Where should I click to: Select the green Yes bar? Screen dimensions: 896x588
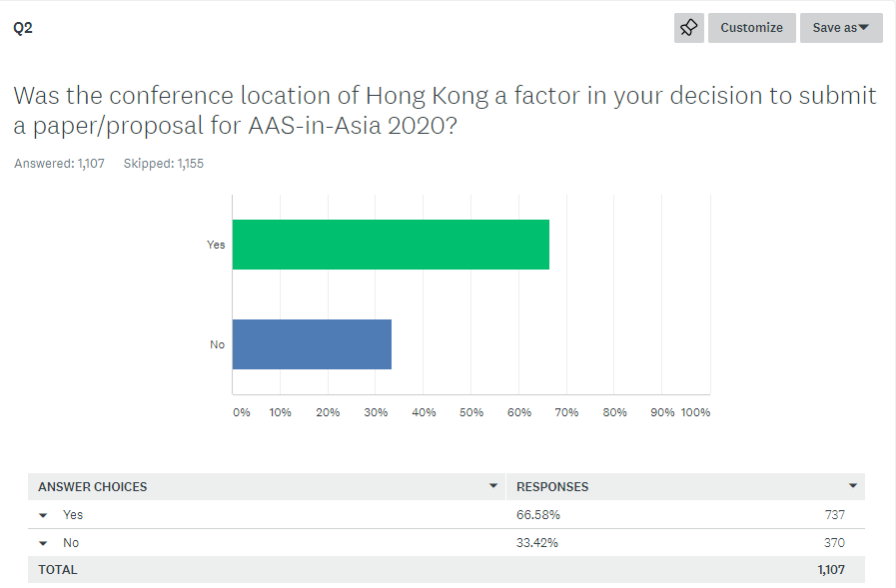(x=391, y=245)
